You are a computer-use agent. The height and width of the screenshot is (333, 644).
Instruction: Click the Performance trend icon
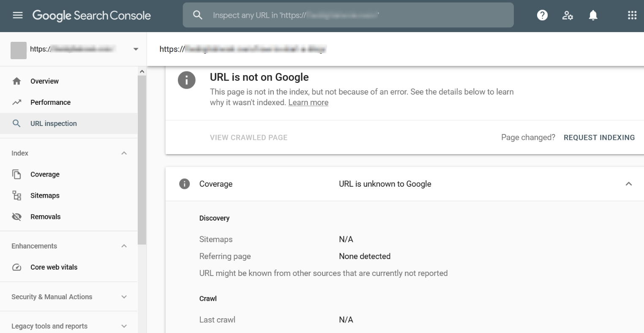point(16,102)
